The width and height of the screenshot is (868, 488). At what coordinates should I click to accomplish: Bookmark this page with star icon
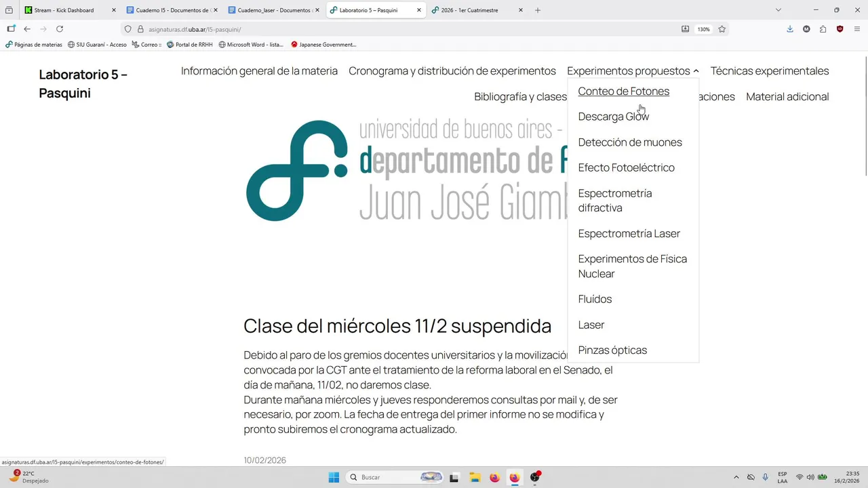pos(722,29)
